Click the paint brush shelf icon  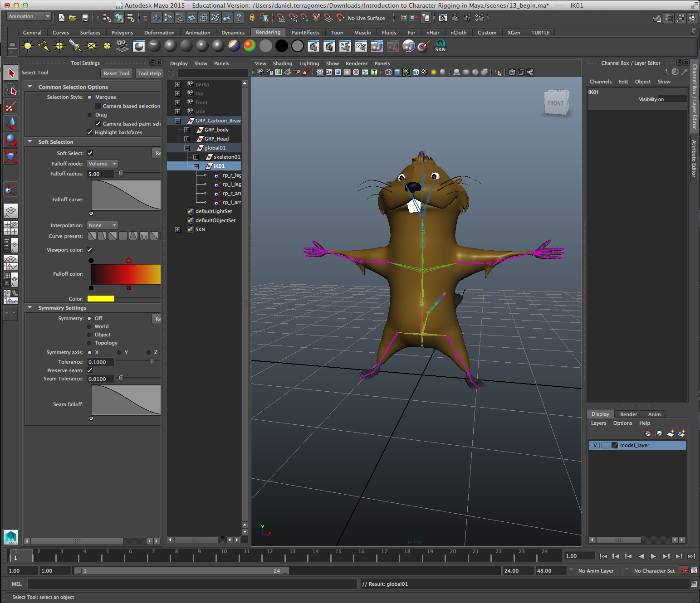(423, 46)
